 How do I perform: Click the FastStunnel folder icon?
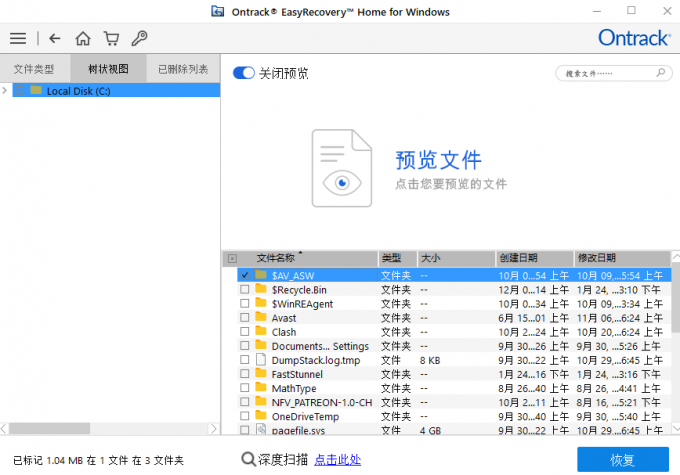261,373
